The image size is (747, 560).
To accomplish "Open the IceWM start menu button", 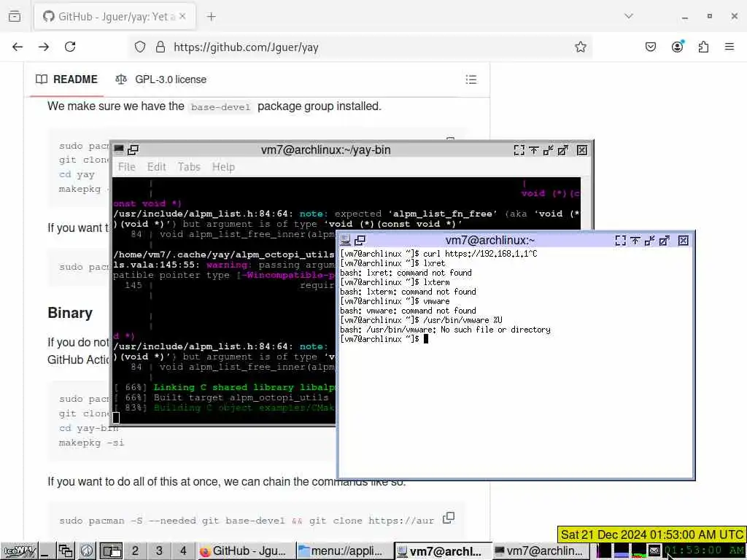I will click(18, 551).
